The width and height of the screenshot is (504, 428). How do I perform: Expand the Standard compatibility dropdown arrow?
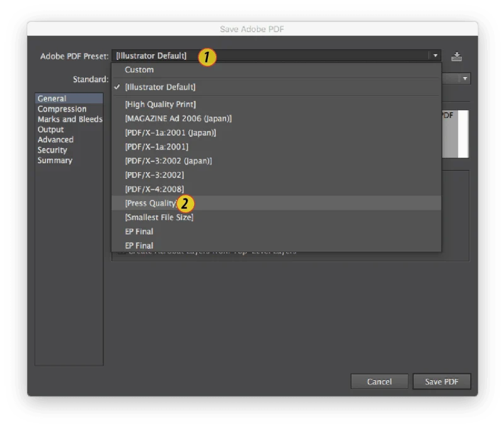[x=465, y=78]
